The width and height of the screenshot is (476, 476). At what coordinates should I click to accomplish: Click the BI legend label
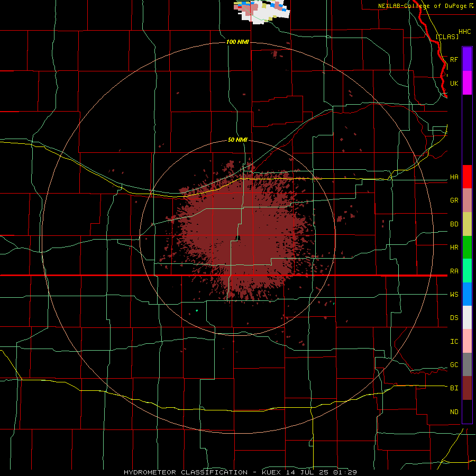tap(454, 388)
